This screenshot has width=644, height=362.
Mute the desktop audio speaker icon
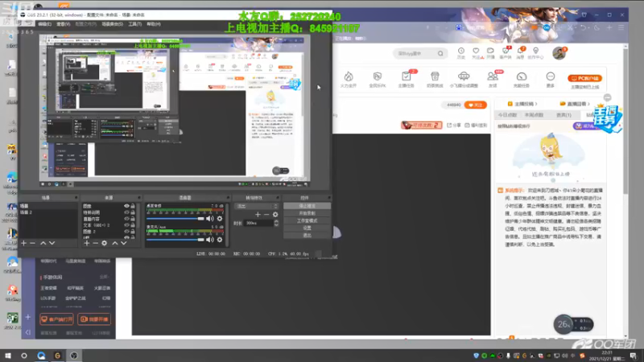[210, 219]
